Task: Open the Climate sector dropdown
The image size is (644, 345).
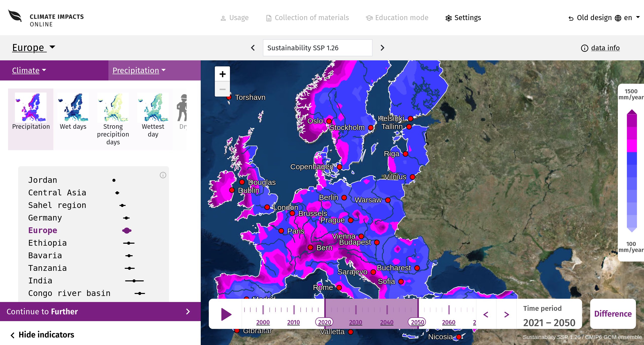Action: pos(29,70)
